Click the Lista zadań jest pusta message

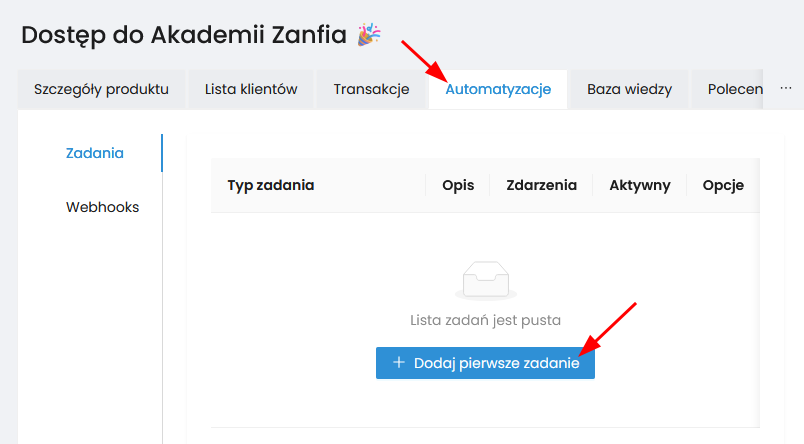click(486, 321)
